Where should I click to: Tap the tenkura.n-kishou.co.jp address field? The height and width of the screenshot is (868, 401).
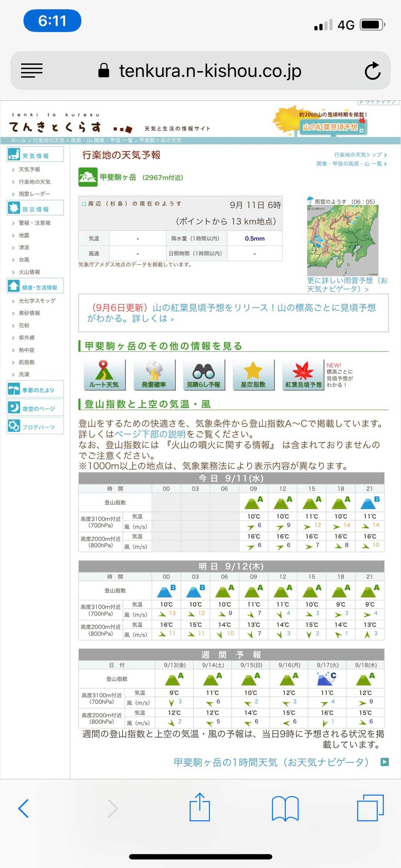click(210, 71)
